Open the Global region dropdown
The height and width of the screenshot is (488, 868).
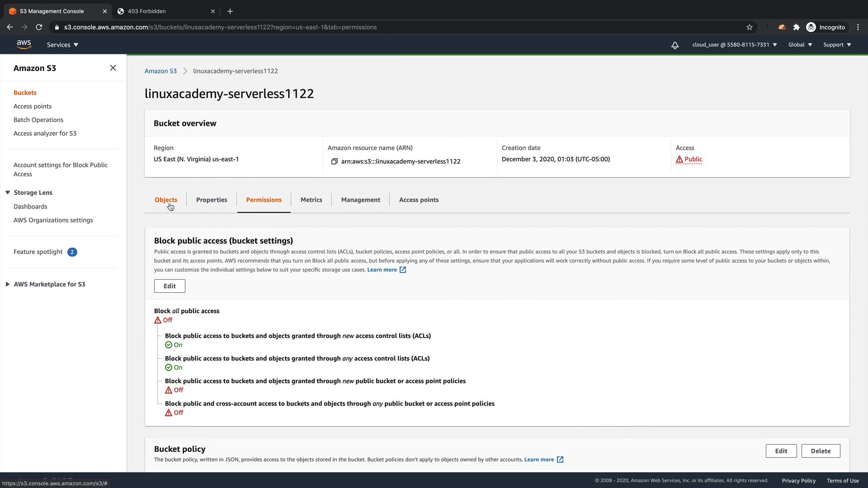[x=800, y=45]
